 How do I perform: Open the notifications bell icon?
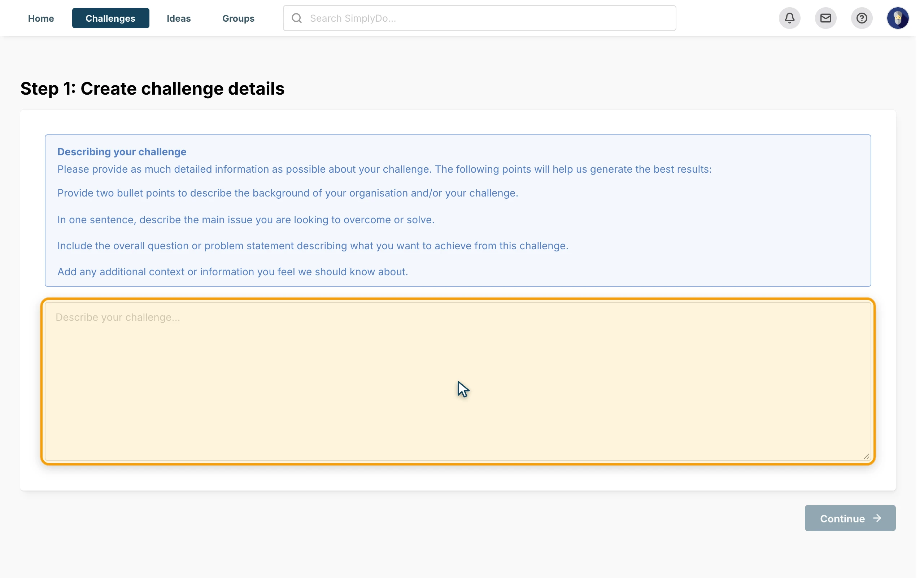click(790, 18)
